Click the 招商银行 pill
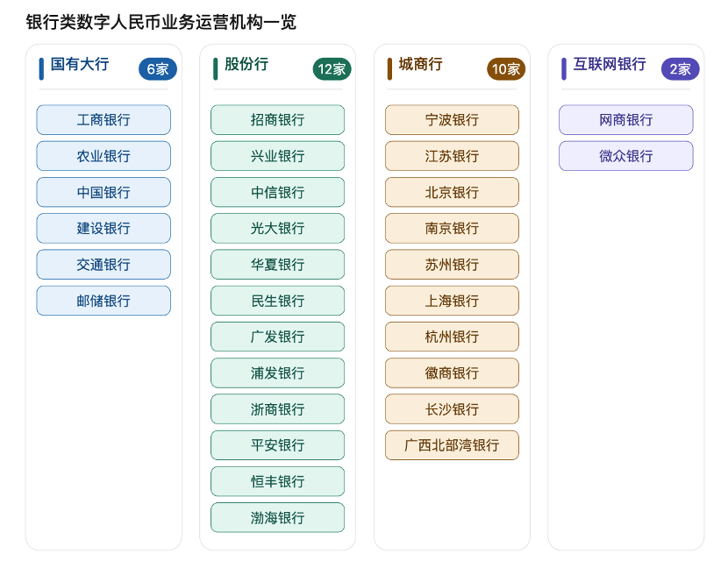 (278, 120)
